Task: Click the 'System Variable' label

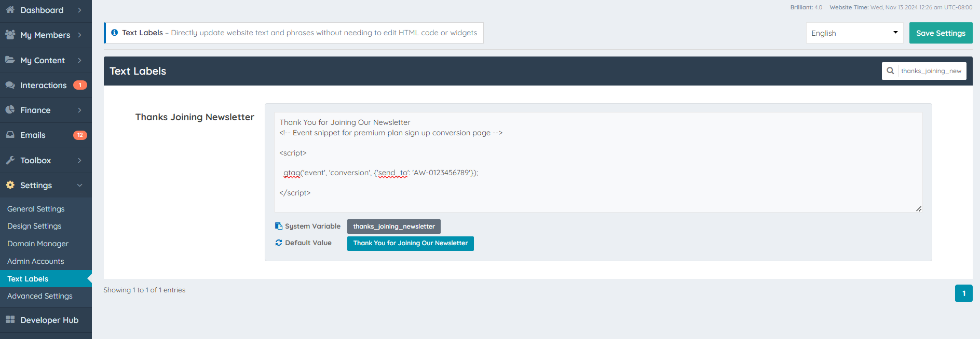Action: (x=312, y=226)
